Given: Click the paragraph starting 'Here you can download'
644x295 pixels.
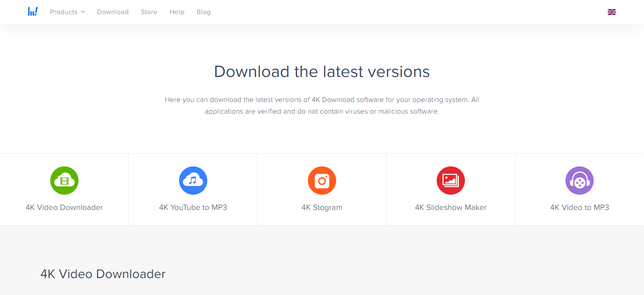Looking at the screenshot, I should 322,106.
